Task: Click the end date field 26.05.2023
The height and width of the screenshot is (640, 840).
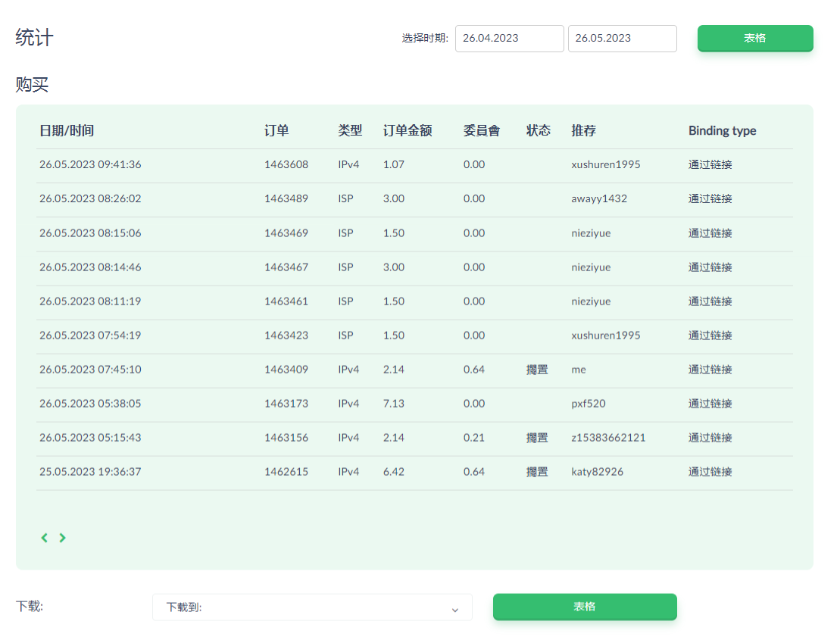Action: (623, 39)
